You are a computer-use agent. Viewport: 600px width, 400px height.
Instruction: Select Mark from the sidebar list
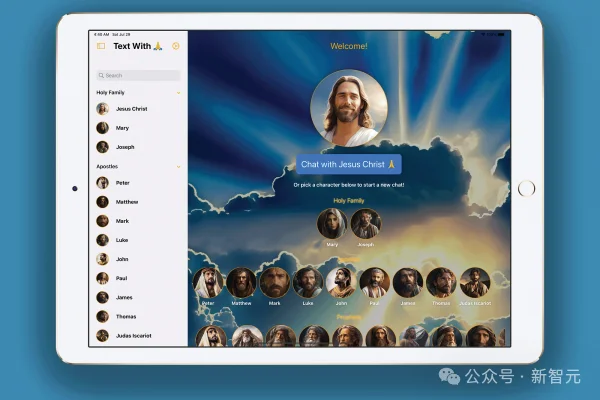point(121,221)
